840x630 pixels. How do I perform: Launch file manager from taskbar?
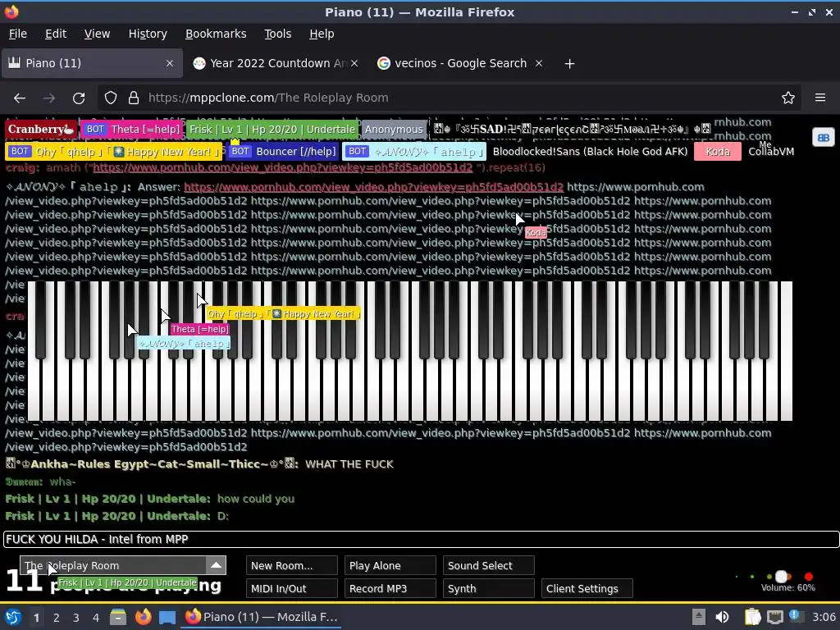point(118,617)
